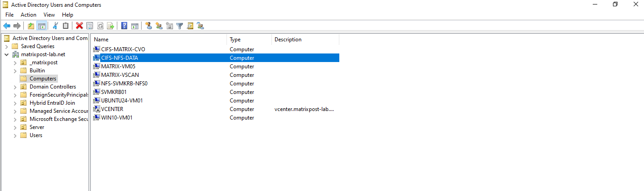
Task: Click the Create new group icon
Action: point(159,26)
